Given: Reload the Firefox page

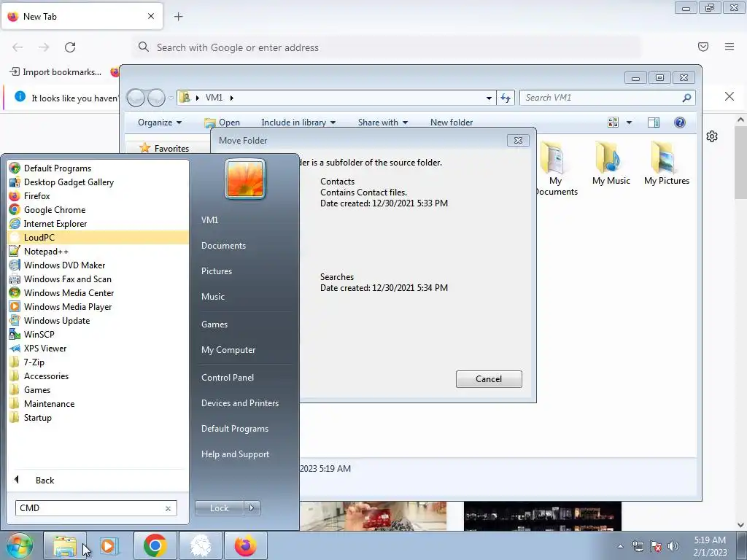Looking at the screenshot, I should point(70,47).
